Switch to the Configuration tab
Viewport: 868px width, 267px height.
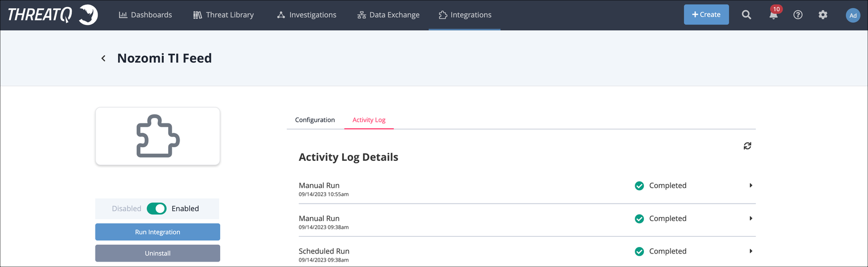tap(315, 120)
